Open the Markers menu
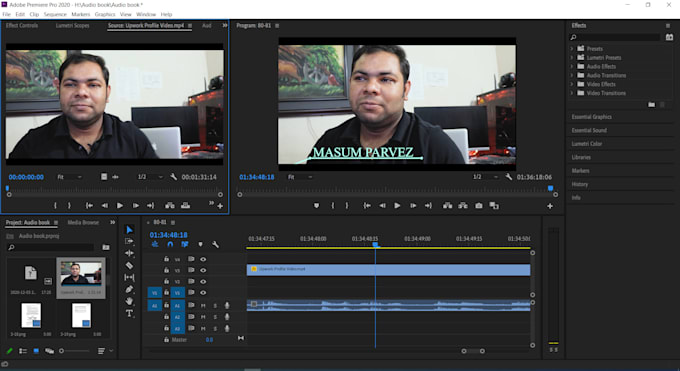Viewport: 680px width, 371px height. [81, 14]
